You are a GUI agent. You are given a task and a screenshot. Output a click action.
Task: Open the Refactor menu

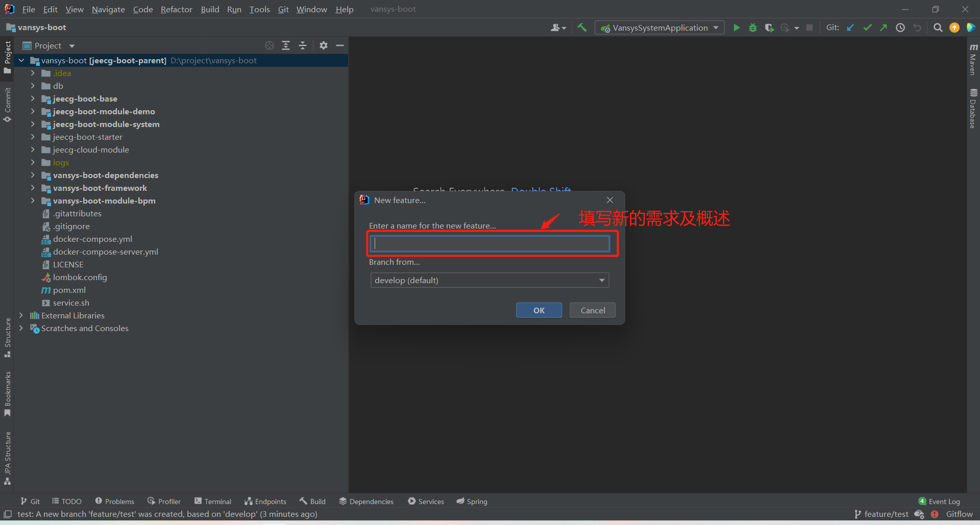point(176,9)
